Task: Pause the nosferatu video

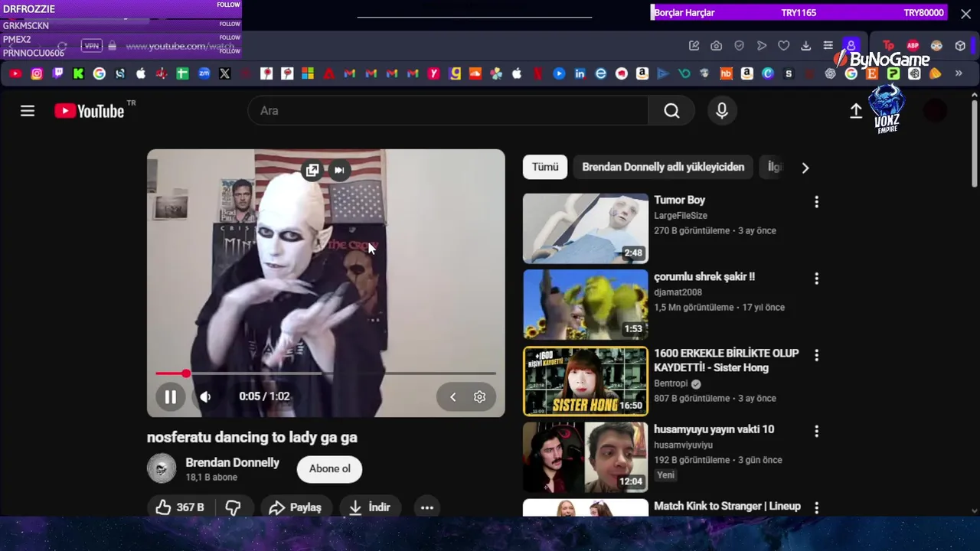Action: tap(170, 396)
